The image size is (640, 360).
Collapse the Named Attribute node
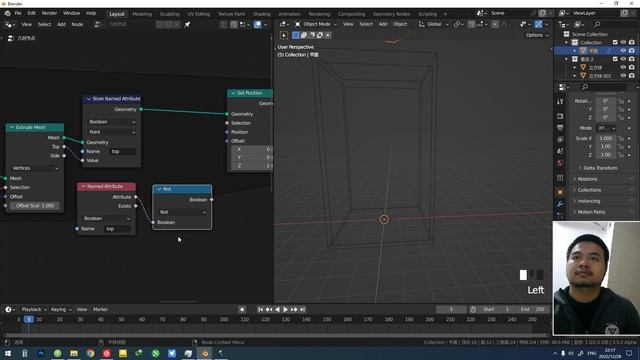tap(83, 187)
